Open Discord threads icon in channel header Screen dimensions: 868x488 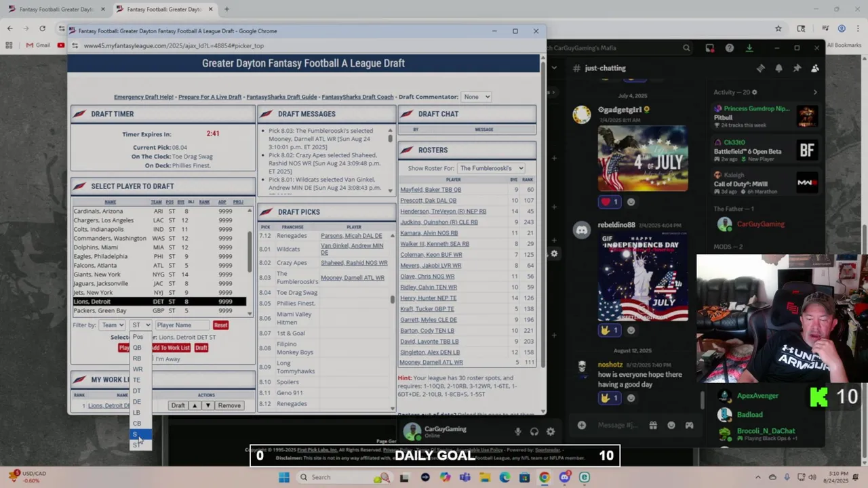point(761,68)
